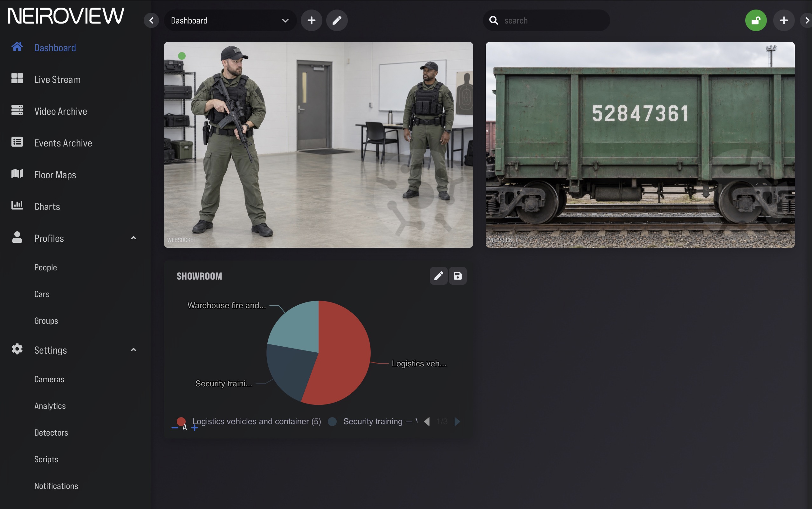Collapse sidebar with back arrow button
Viewport: 812px width, 509px height.
tap(151, 21)
